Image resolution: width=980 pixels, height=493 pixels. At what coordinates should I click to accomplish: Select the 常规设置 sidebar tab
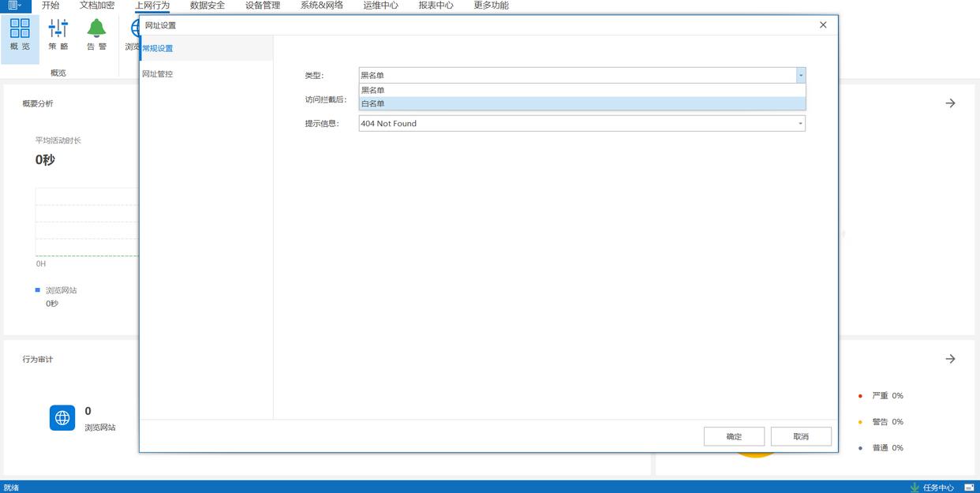(158, 49)
